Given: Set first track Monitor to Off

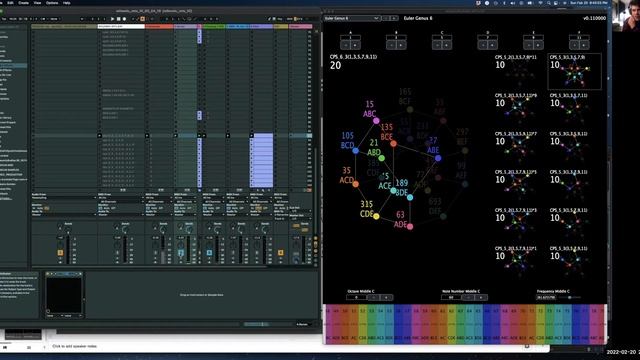Looking at the screenshot, I should tap(47, 208).
